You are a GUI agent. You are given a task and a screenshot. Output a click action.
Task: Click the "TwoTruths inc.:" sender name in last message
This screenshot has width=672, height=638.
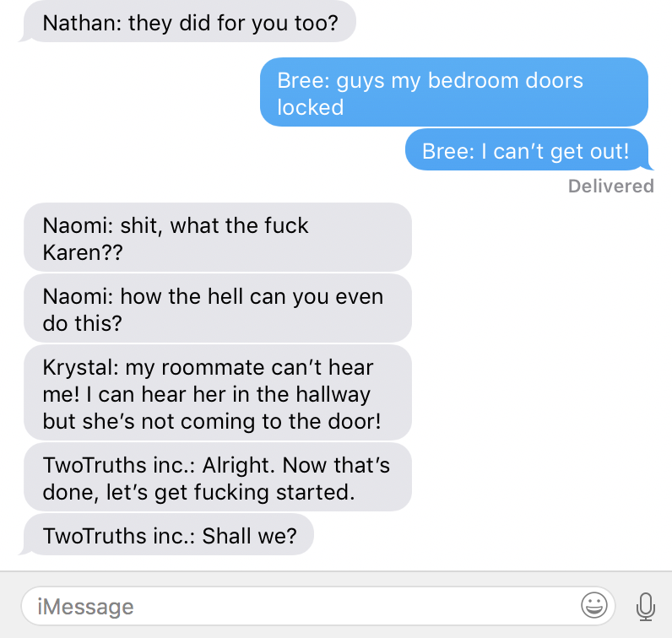click(119, 536)
